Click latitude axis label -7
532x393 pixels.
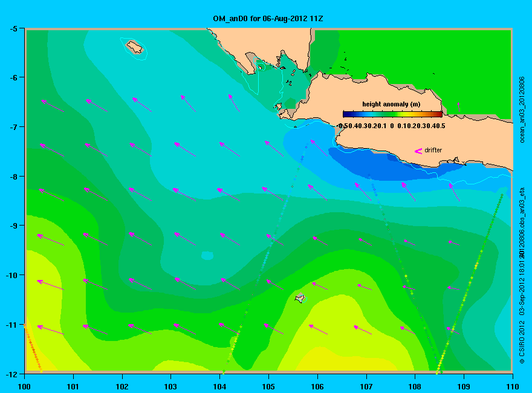tap(13, 127)
